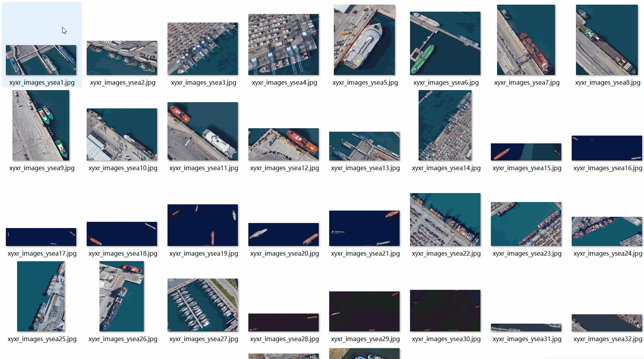The width and height of the screenshot is (644, 359).
Task: Select the label xyxr_images_ysea16.jpg
Action: click(608, 168)
